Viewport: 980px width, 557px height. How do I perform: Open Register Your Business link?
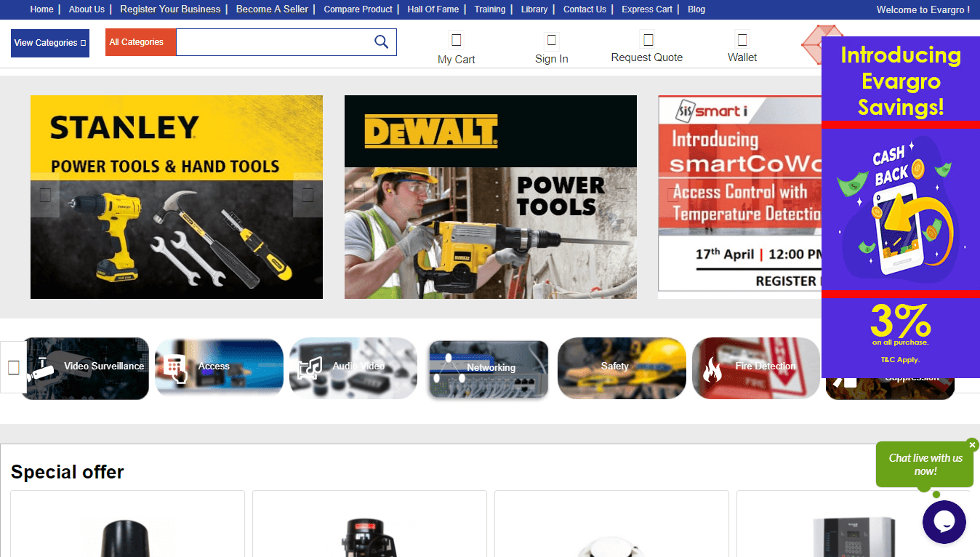coord(170,9)
